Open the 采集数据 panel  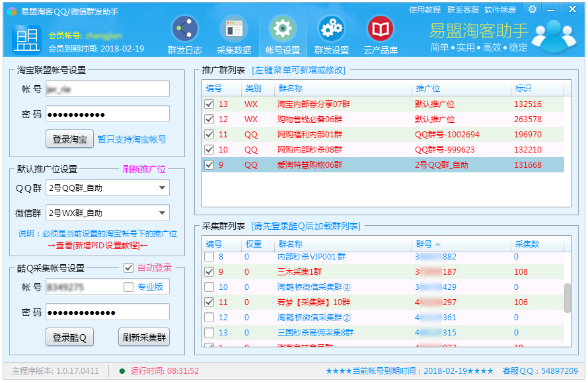[x=234, y=33]
